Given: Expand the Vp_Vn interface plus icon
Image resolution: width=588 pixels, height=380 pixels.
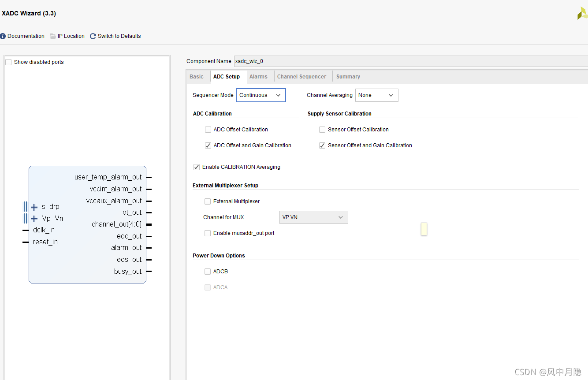Looking at the screenshot, I should tap(34, 219).
